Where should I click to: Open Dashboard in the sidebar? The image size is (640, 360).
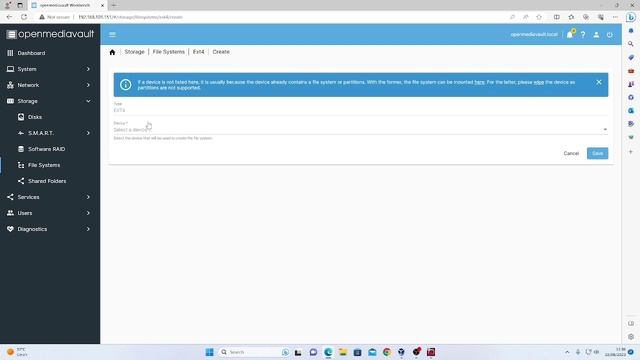(x=50, y=53)
